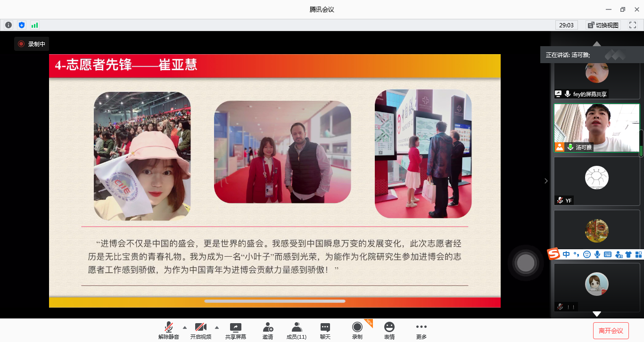Image resolution: width=644 pixels, height=342 pixels.
Task: Open the 邀请 invite icon
Action: click(x=268, y=327)
